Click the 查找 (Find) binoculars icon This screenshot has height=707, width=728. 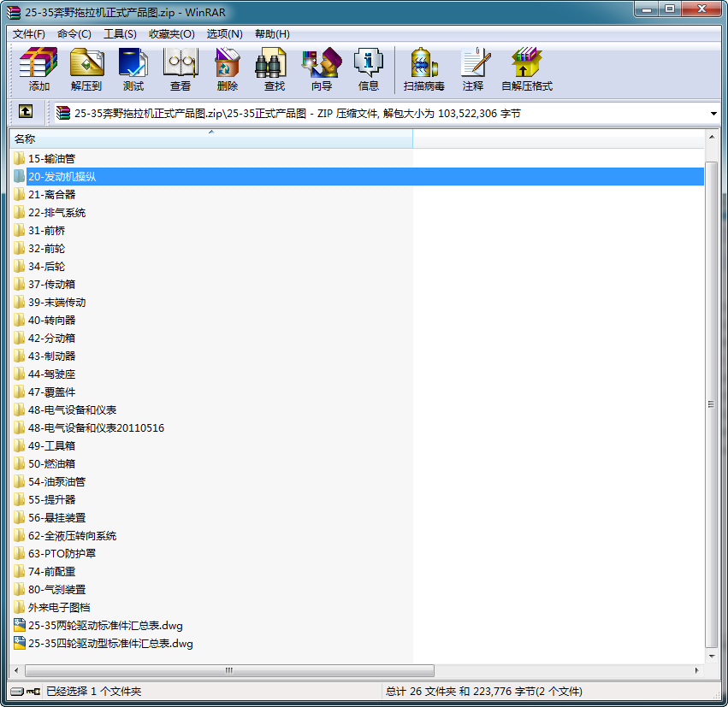tap(274, 68)
